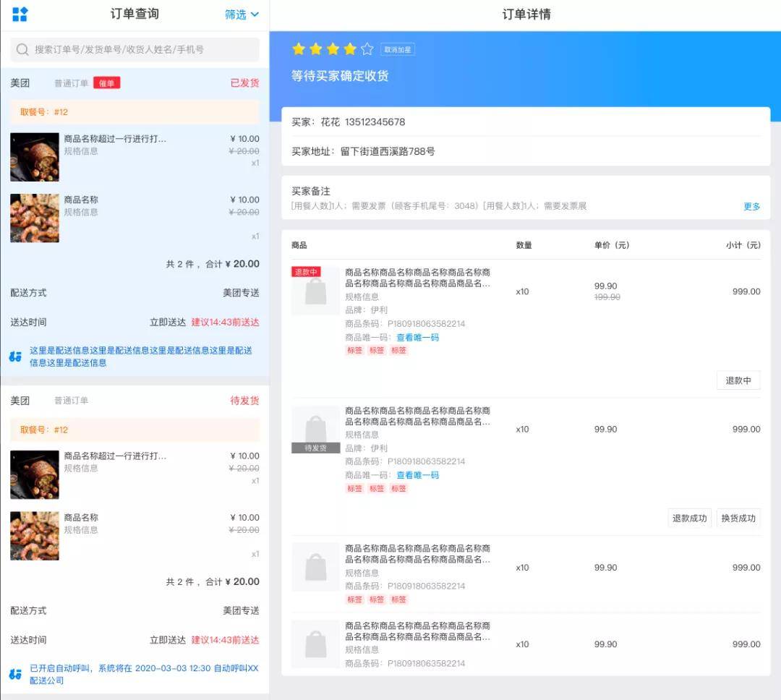Click the 退款中 product placeholder image
The width and height of the screenshot is (781, 700).
tap(315, 291)
